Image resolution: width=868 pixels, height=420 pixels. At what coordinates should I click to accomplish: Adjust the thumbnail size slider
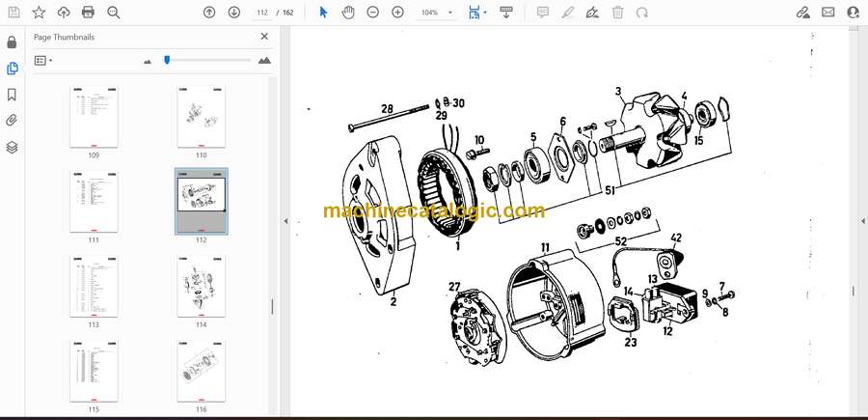[167, 60]
